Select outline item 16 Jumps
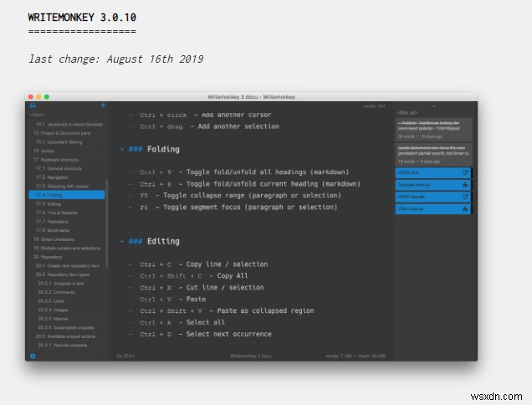This screenshot has width=532, height=405. [43, 151]
